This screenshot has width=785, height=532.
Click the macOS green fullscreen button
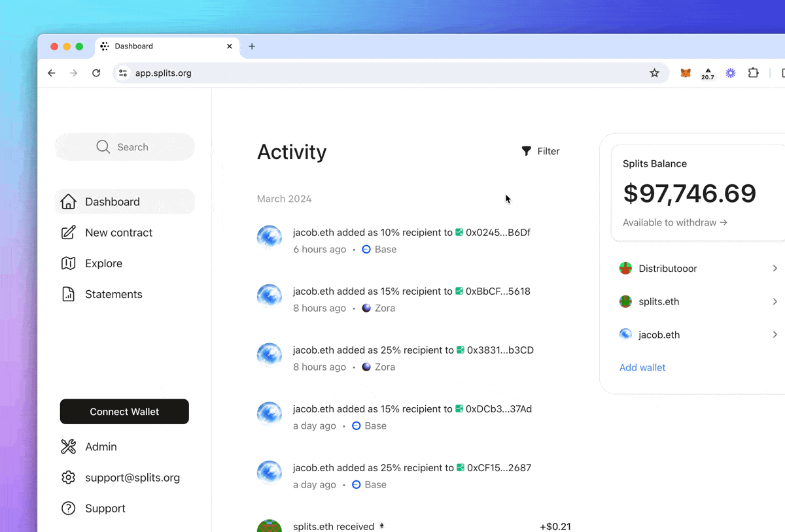[79, 46]
